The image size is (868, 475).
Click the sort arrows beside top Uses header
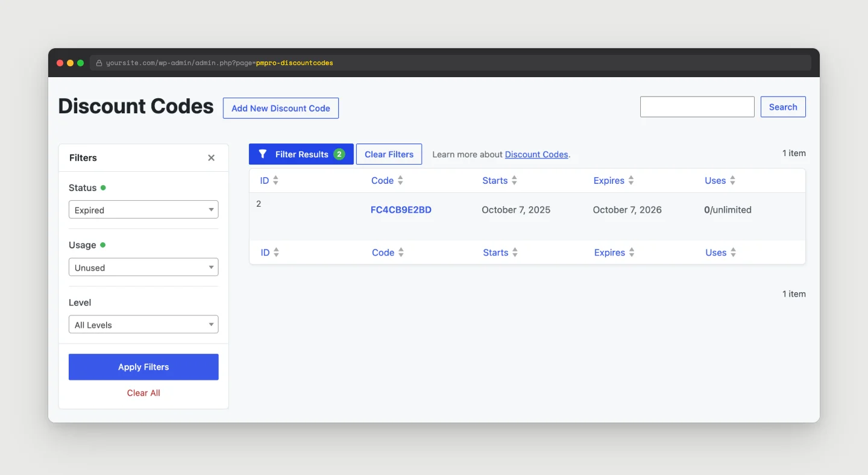tap(732, 180)
